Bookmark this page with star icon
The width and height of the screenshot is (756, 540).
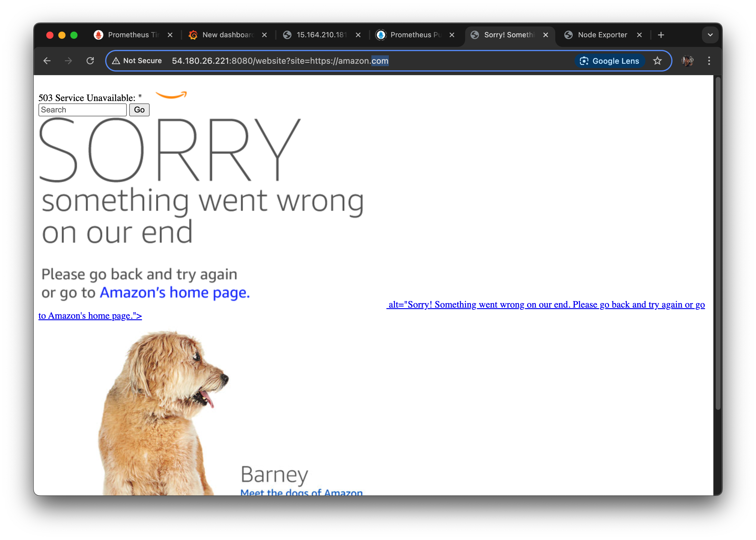657,61
